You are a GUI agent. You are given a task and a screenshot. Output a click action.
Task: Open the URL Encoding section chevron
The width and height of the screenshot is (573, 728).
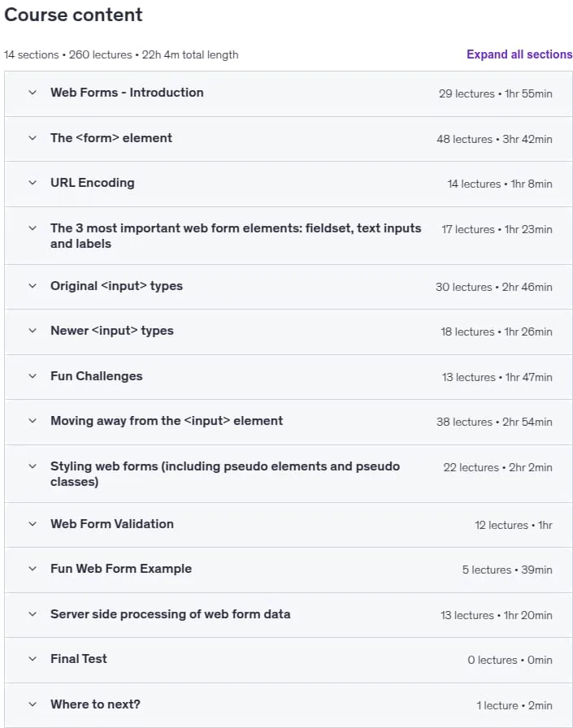[x=33, y=183]
